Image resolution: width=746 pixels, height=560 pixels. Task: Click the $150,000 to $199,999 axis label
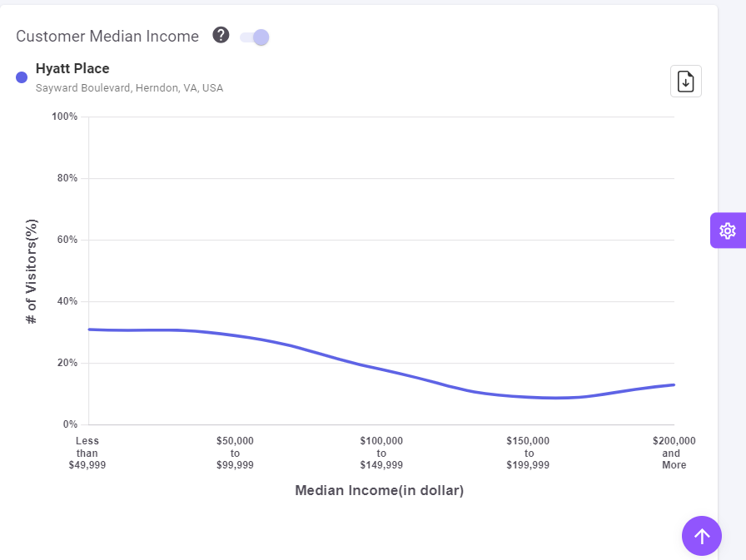528,453
